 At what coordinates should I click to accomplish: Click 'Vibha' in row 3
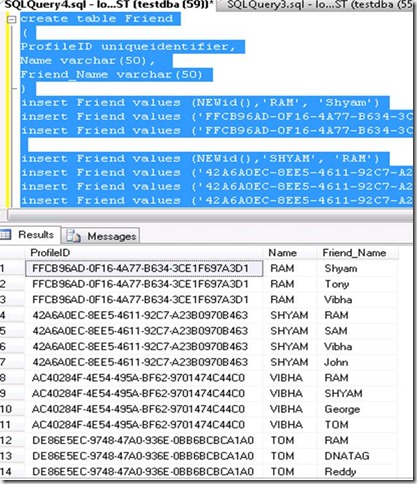[357, 300]
